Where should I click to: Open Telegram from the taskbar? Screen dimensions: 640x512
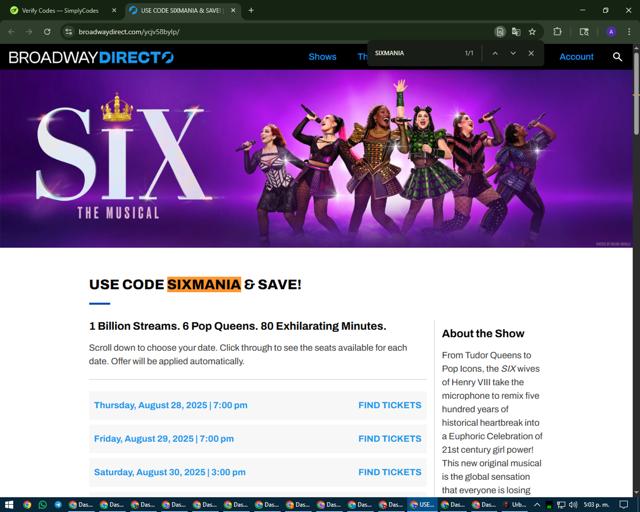pos(58,505)
